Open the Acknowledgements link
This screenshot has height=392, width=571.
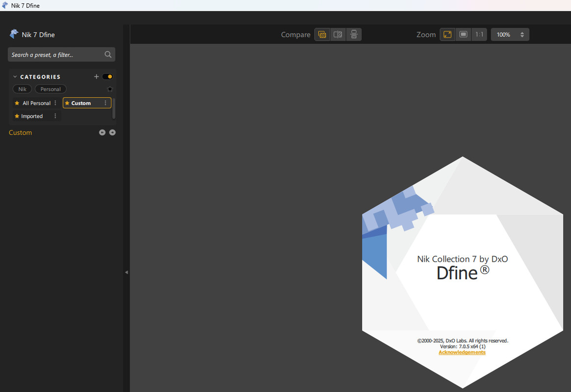coord(462,352)
